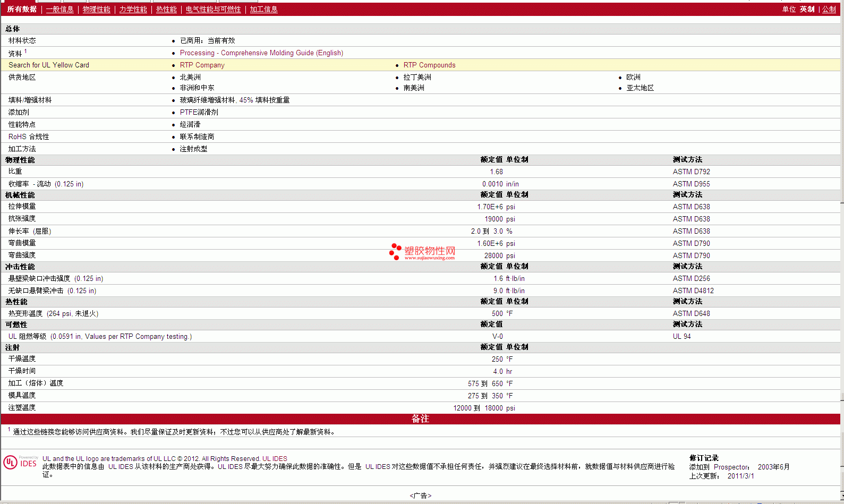Click the 欧洲 availability entry
Image resolution: width=844 pixels, height=504 pixels.
pos(633,77)
